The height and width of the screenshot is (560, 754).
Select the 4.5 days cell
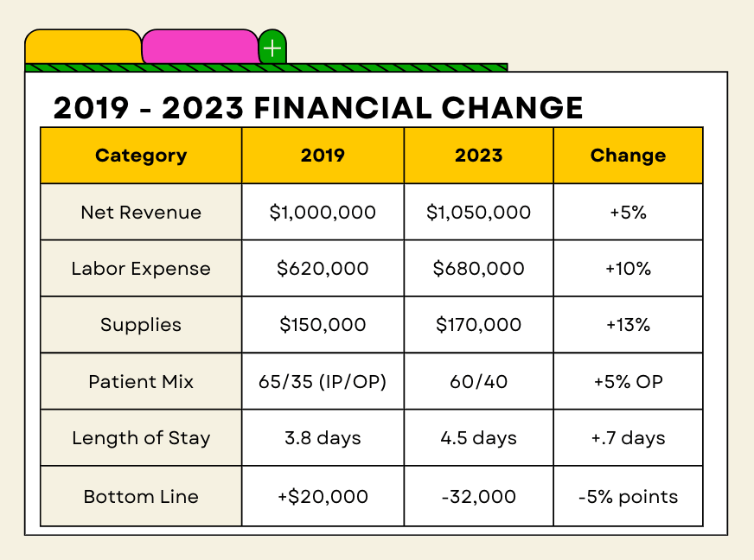click(479, 437)
